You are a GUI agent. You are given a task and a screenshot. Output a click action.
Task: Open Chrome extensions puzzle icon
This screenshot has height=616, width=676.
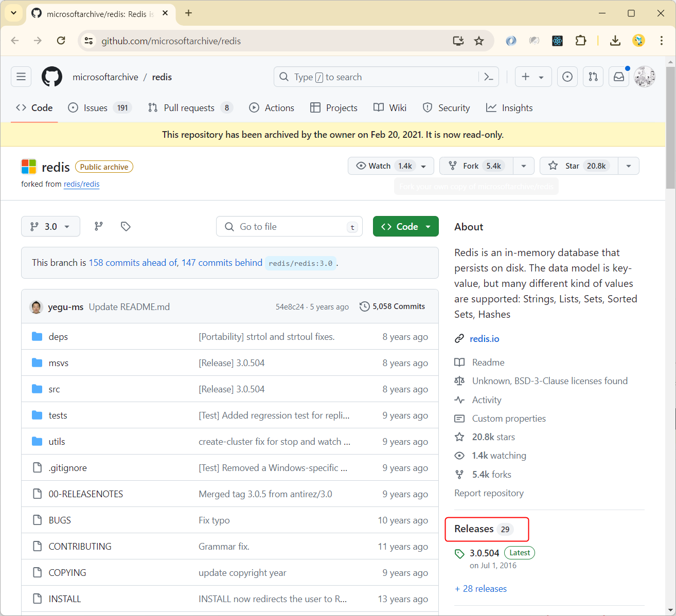click(x=581, y=41)
